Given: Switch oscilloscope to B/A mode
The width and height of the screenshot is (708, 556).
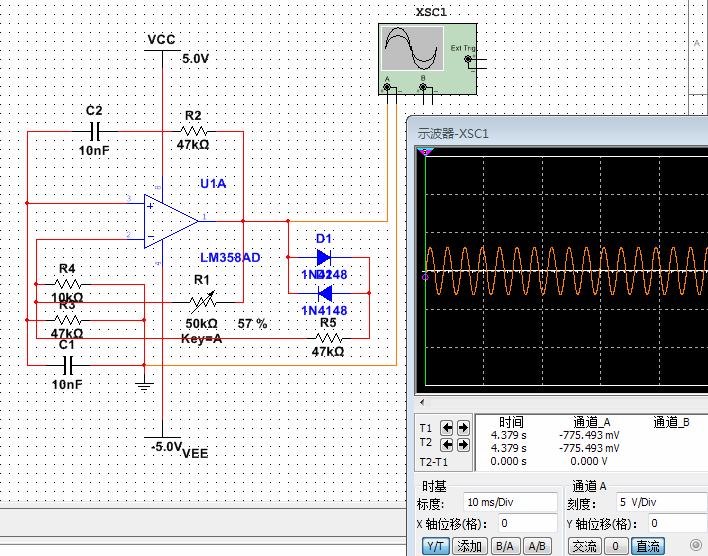Looking at the screenshot, I should click(504, 546).
